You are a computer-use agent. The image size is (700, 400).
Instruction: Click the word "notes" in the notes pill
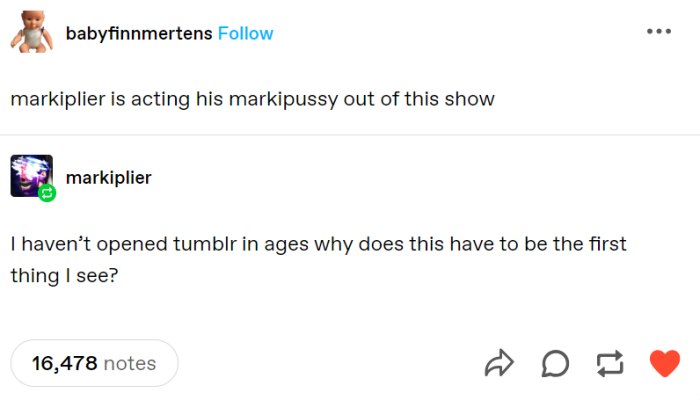click(130, 363)
